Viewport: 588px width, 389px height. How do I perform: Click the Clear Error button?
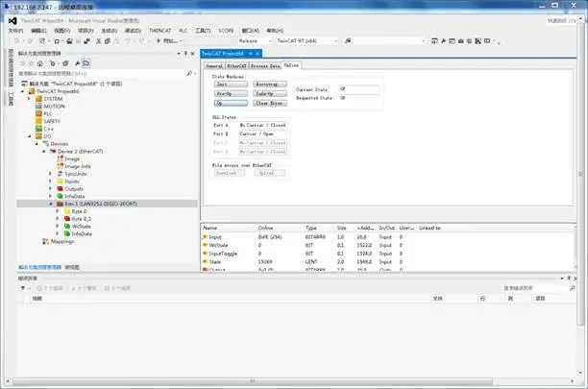270,103
